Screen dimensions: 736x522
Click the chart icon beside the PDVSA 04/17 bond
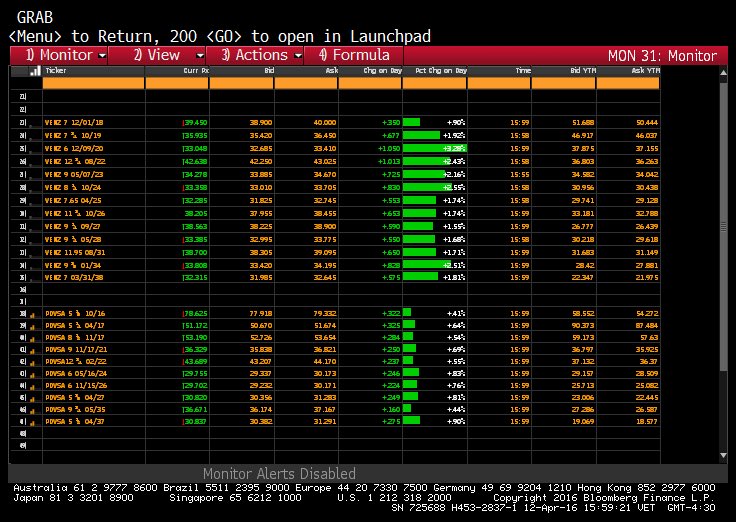31,327
